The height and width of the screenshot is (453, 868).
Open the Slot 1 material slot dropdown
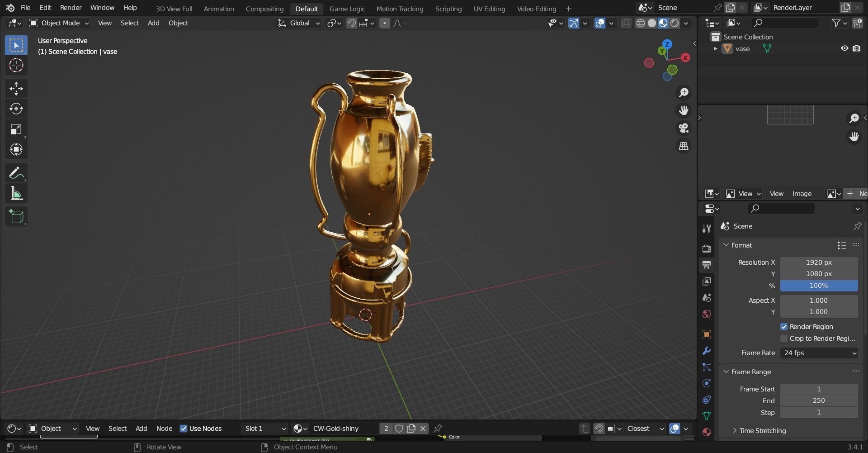(264, 429)
